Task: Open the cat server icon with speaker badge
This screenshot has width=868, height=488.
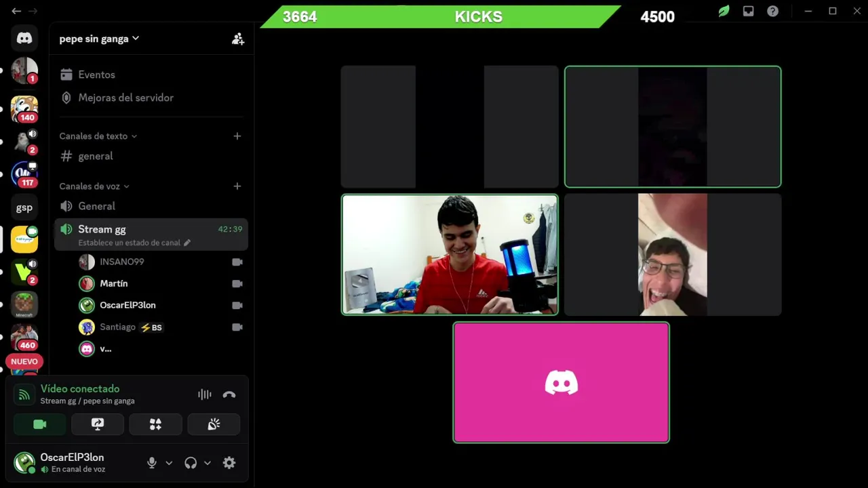Action: coord(24,141)
